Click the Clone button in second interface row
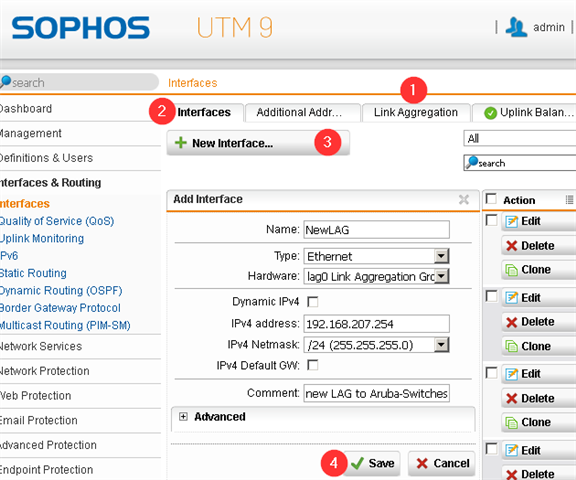 coord(539,346)
